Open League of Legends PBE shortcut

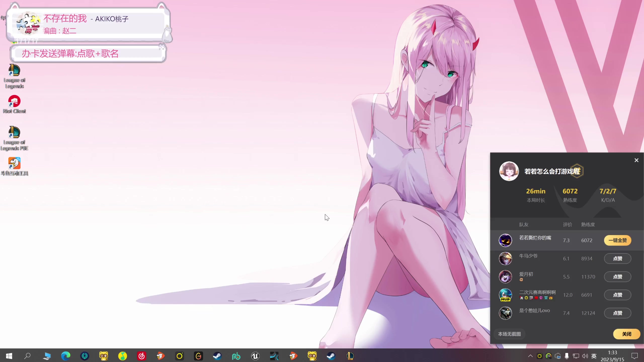(x=14, y=138)
